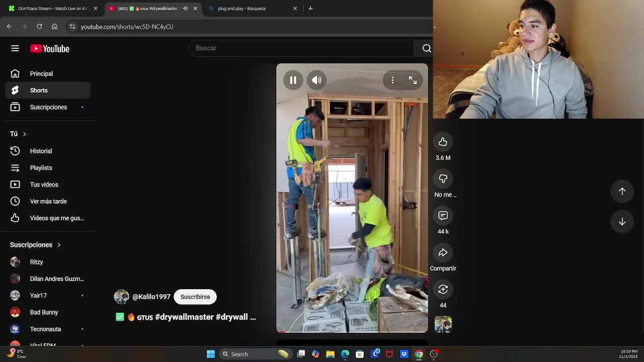The width and height of the screenshot is (644, 362).
Task: Click the YouTube logo
Action: [x=50, y=49]
